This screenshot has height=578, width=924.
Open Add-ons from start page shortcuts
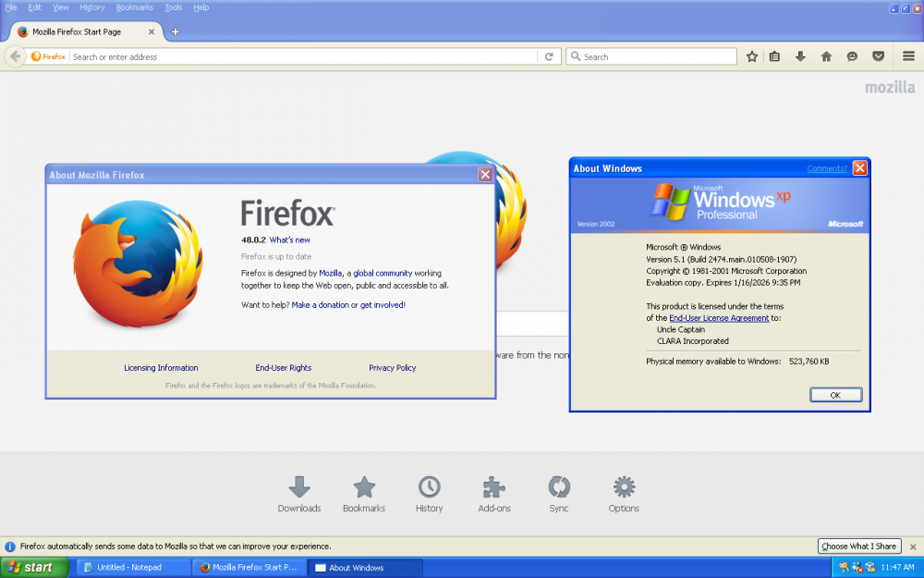tap(494, 495)
